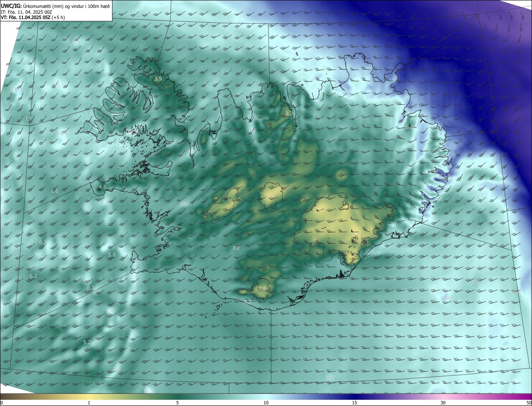
Task: Click the 'VT: Fös. 11.04.2025 05Z (+5 h)' line
Action: coord(33,18)
